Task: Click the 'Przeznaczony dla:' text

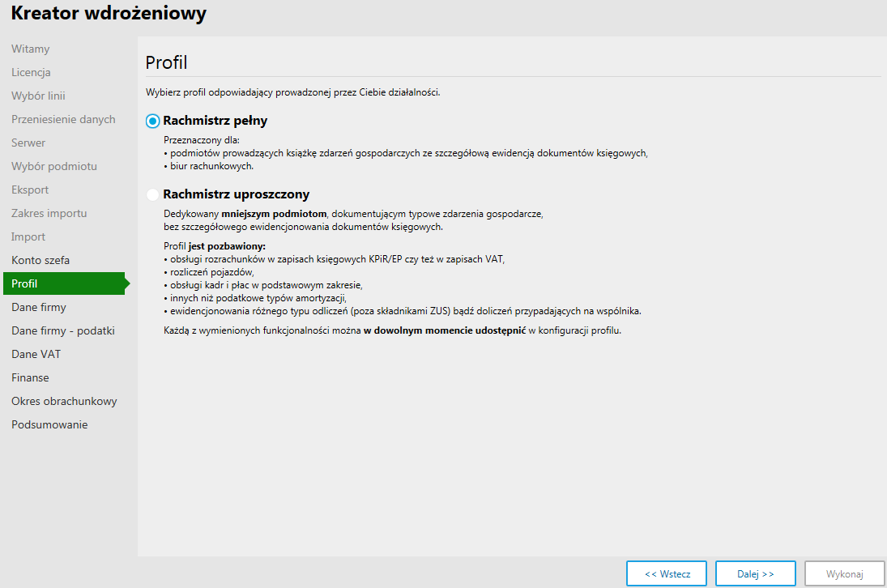Action: pos(202,139)
